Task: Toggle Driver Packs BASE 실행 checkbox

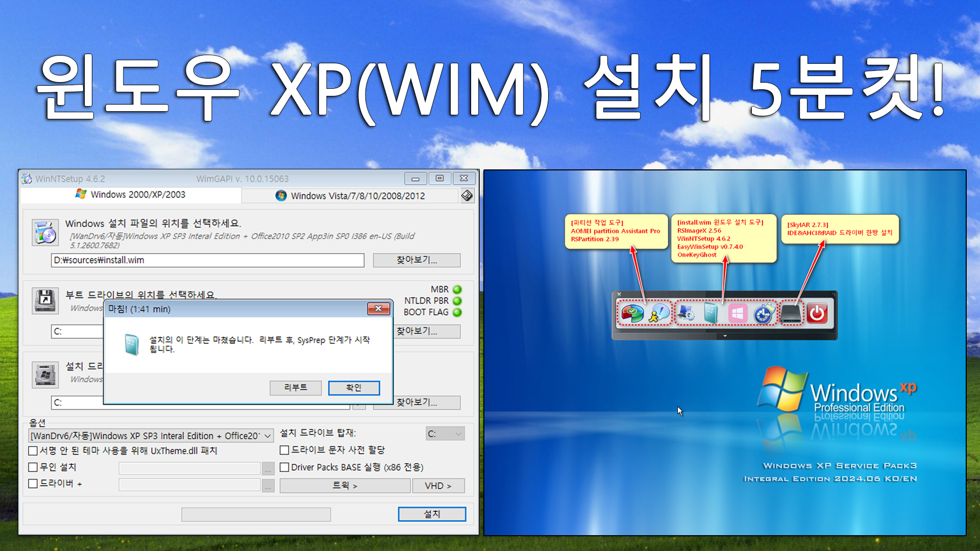Action: coord(285,467)
